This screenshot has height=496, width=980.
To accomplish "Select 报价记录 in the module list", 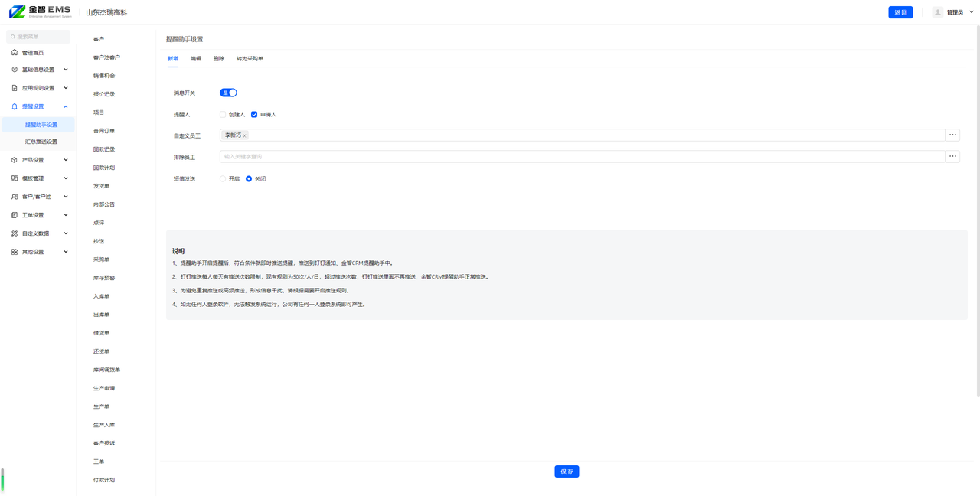I will coord(104,94).
